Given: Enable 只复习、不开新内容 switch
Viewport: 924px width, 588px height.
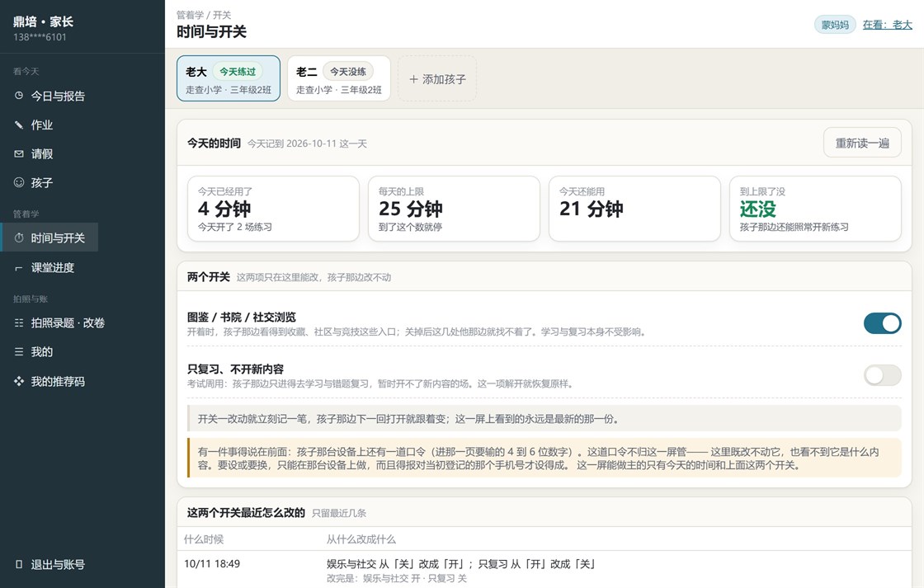Looking at the screenshot, I should pyautogui.click(x=882, y=375).
